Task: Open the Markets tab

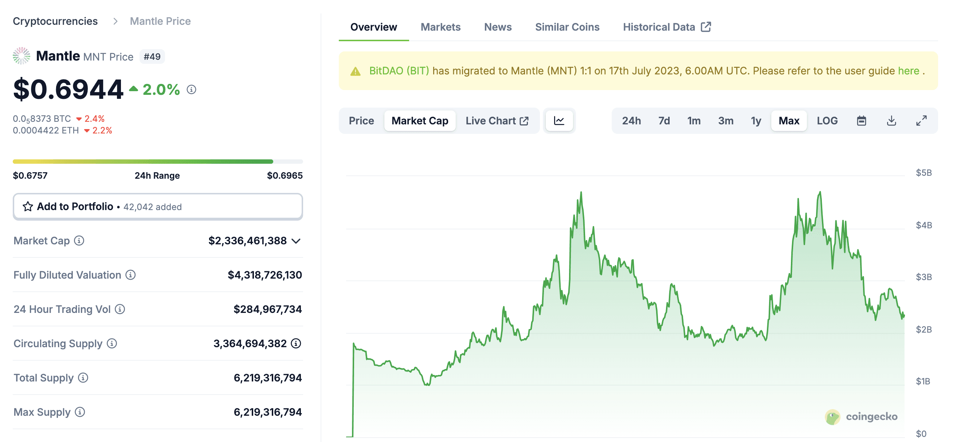Action: click(440, 27)
